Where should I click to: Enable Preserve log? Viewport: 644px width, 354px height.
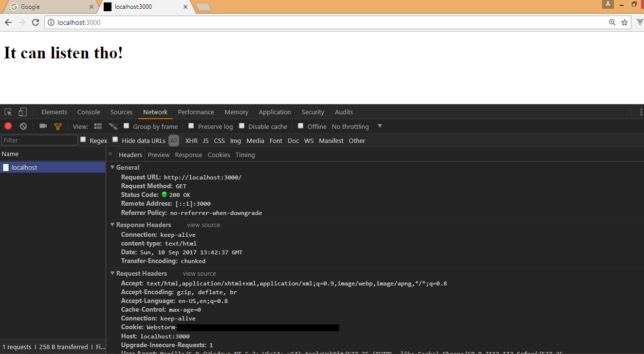(x=191, y=126)
